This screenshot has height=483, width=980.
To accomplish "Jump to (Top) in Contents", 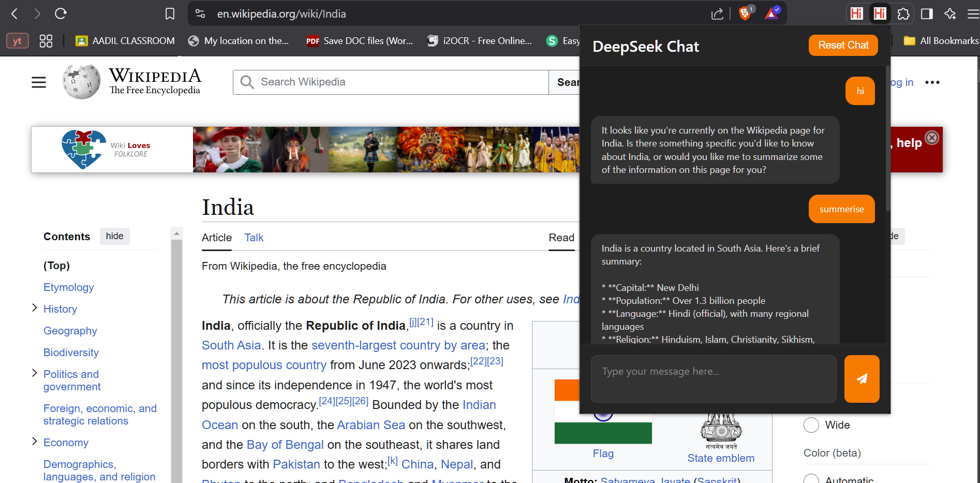I will [56, 266].
